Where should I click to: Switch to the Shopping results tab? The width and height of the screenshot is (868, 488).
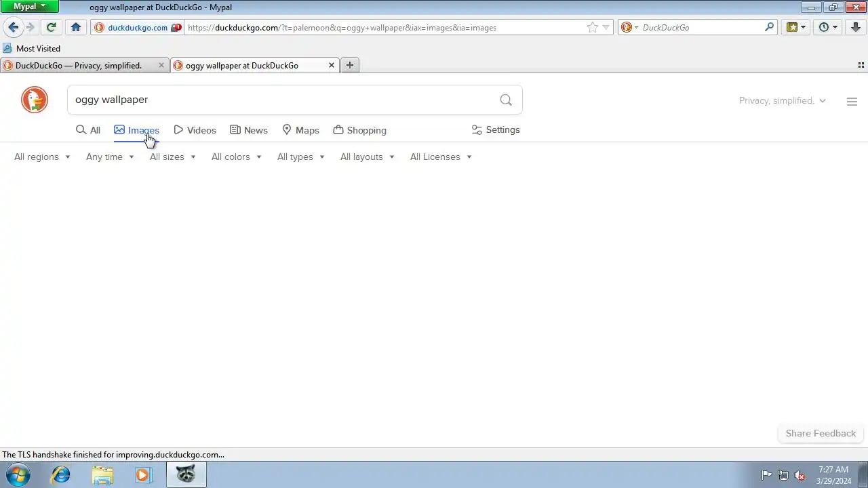pos(360,130)
